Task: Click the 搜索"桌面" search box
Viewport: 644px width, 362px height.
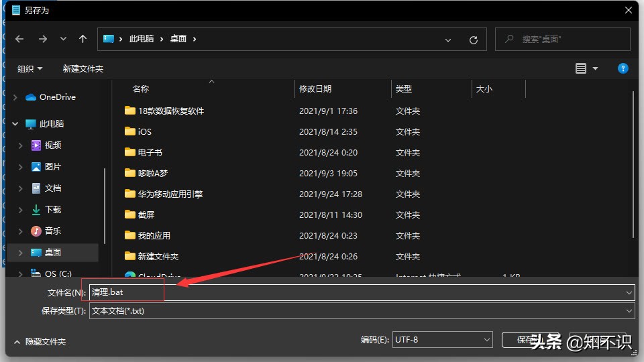Action: point(563,39)
